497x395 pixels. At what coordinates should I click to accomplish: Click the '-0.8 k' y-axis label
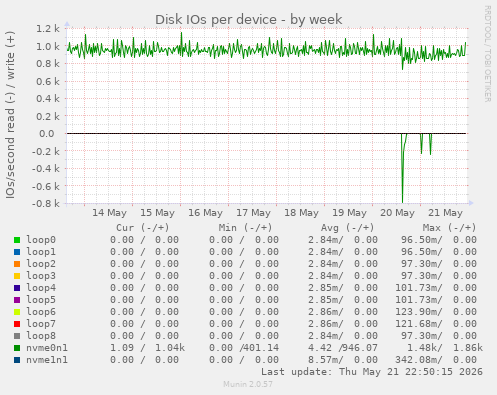[x=46, y=203]
